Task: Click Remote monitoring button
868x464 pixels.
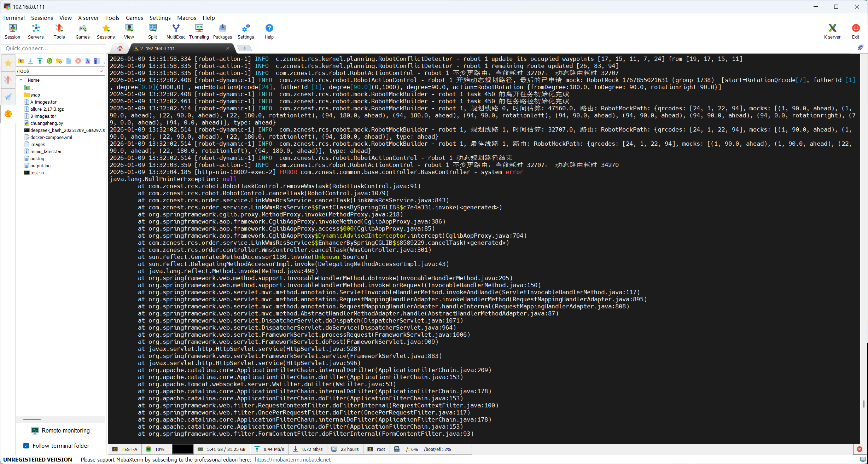Action: (60, 430)
